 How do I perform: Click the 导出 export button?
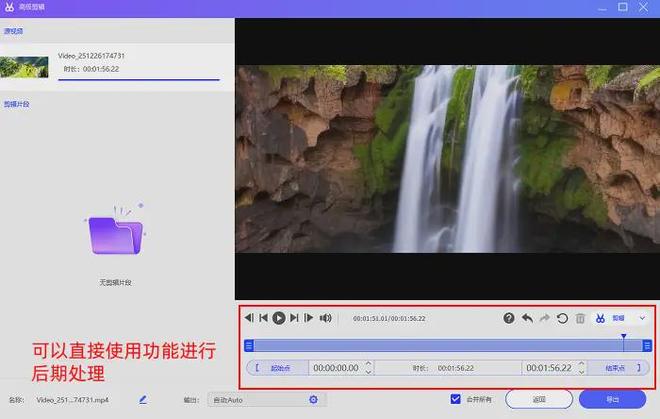612,399
